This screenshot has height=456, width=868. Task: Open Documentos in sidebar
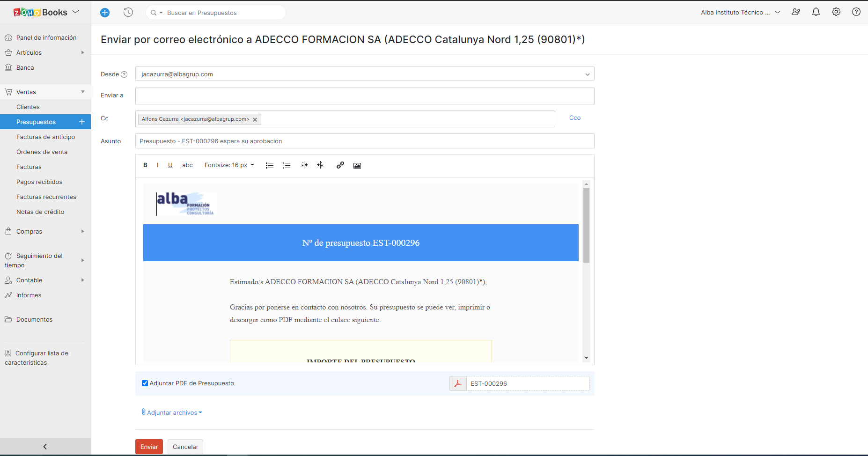click(x=45, y=319)
